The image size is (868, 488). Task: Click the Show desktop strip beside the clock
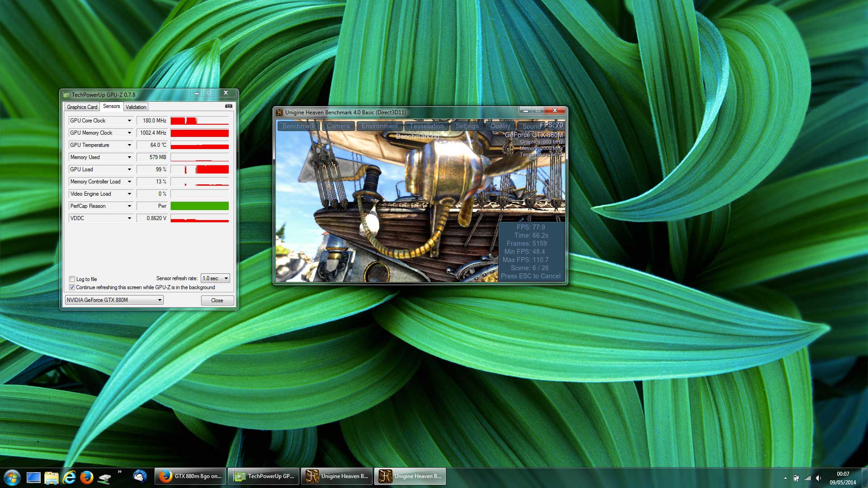click(864, 478)
